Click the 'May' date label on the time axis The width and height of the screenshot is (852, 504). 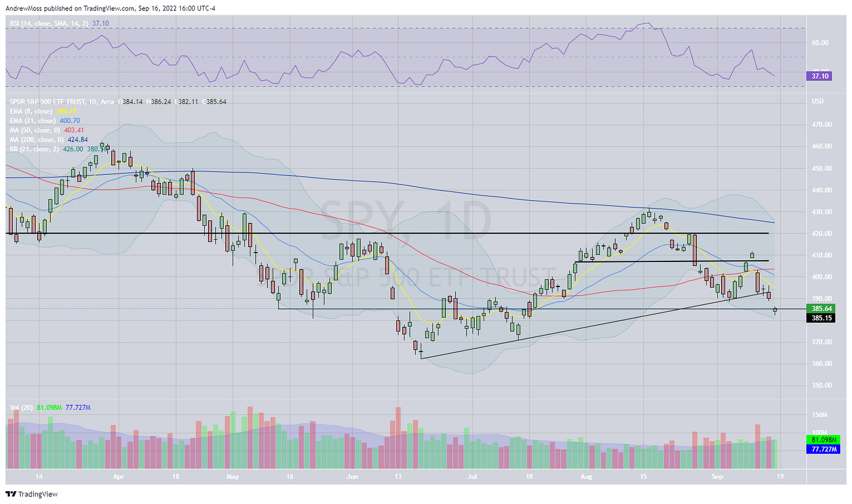pyautogui.click(x=232, y=477)
